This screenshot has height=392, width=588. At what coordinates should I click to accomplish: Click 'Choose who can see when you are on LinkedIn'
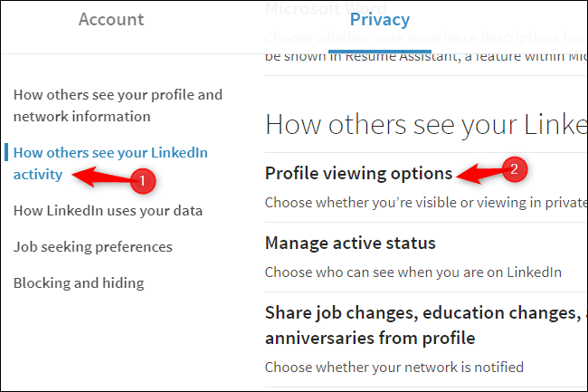tap(413, 272)
